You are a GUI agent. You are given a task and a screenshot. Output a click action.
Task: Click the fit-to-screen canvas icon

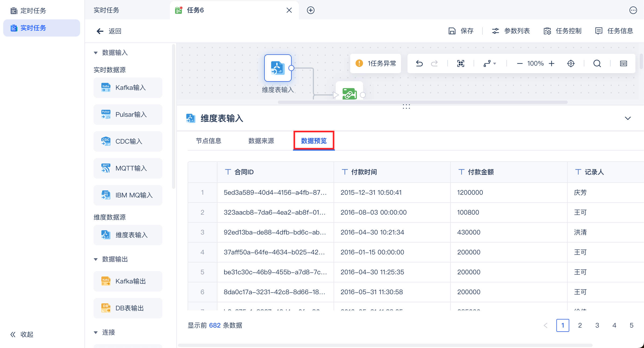461,63
